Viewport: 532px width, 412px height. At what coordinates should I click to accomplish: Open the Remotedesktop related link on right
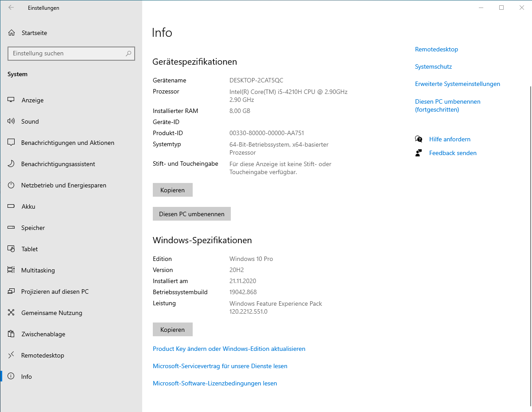coord(436,49)
